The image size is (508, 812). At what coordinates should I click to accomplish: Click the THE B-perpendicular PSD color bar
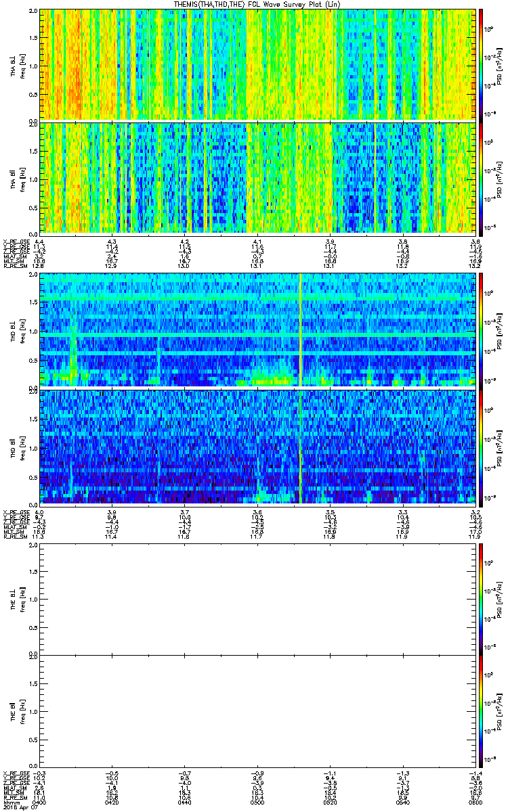[x=482, y=599]
